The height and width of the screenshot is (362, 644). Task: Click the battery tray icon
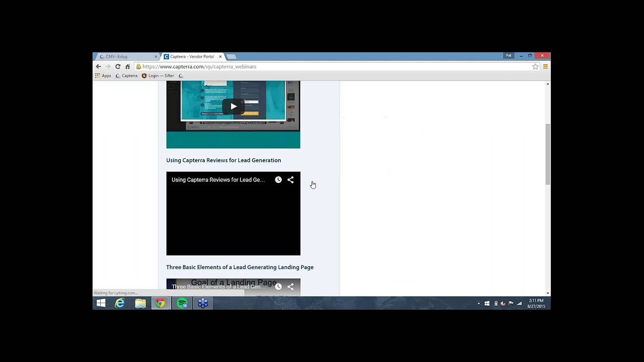tap(496, 304)
